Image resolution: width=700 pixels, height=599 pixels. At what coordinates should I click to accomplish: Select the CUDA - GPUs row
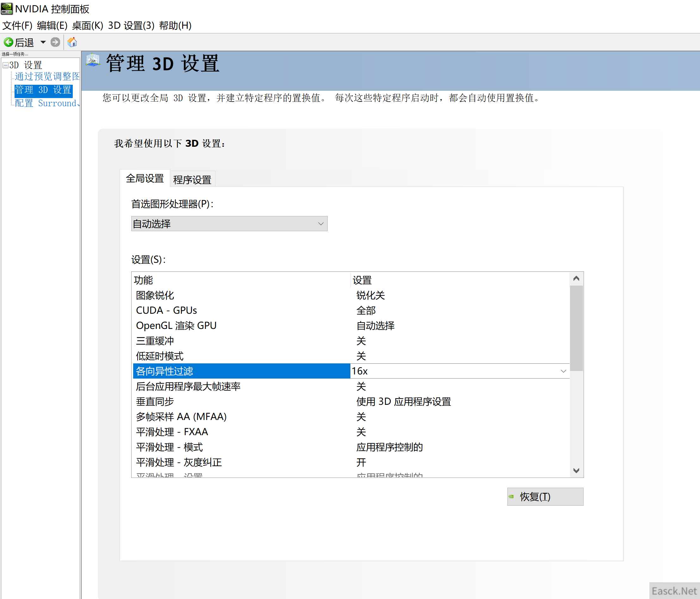(x=351, y=311)
